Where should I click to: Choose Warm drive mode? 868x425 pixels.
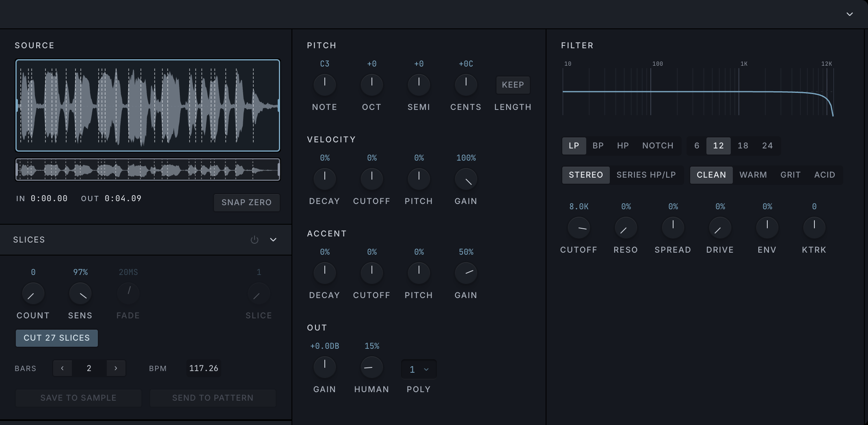click(x=753, y=175)
